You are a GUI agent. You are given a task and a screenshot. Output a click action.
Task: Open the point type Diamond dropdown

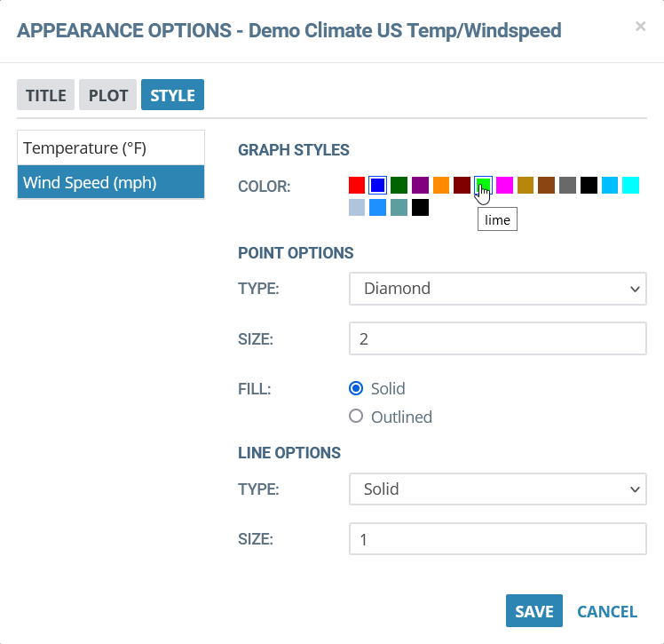coord(498,289)
